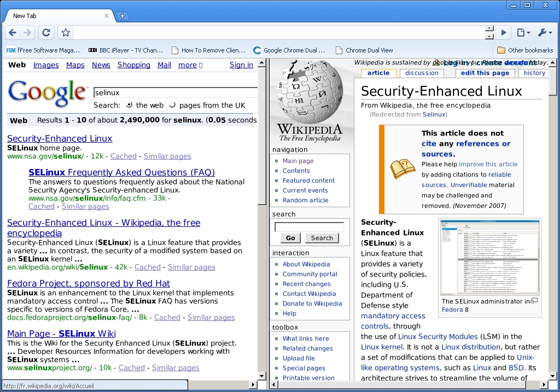
Task: Open Wikipedia edit this page tab
Action: click(485, 73)
